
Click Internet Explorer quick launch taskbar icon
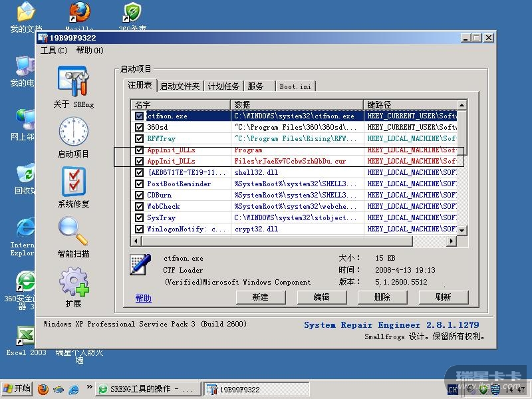(74, 389)
